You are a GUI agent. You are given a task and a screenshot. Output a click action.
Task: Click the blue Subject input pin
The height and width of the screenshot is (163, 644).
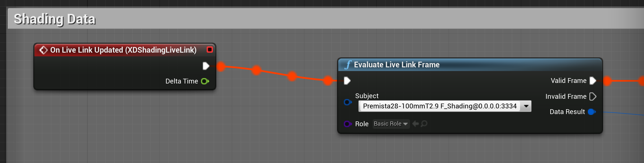(347, 102)
